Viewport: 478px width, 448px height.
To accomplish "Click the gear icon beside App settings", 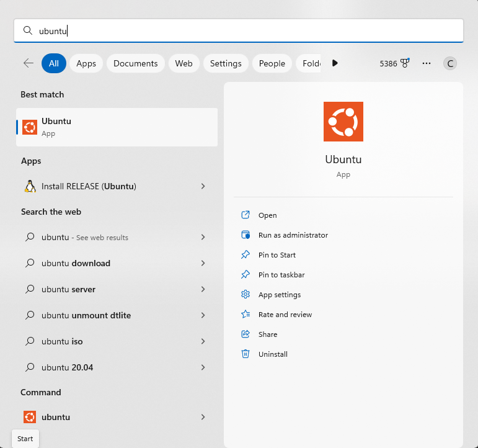I will point(246,294).
